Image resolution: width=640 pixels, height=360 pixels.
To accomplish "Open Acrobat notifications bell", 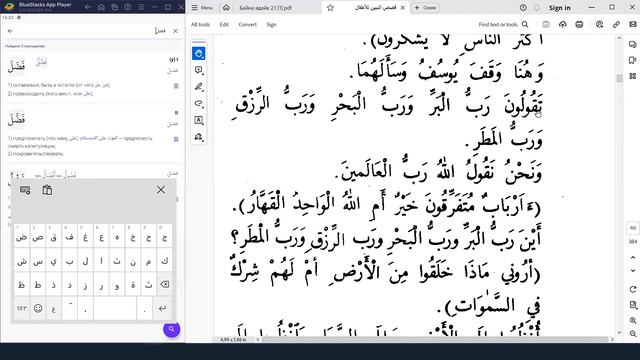I will tap(537, 8).
